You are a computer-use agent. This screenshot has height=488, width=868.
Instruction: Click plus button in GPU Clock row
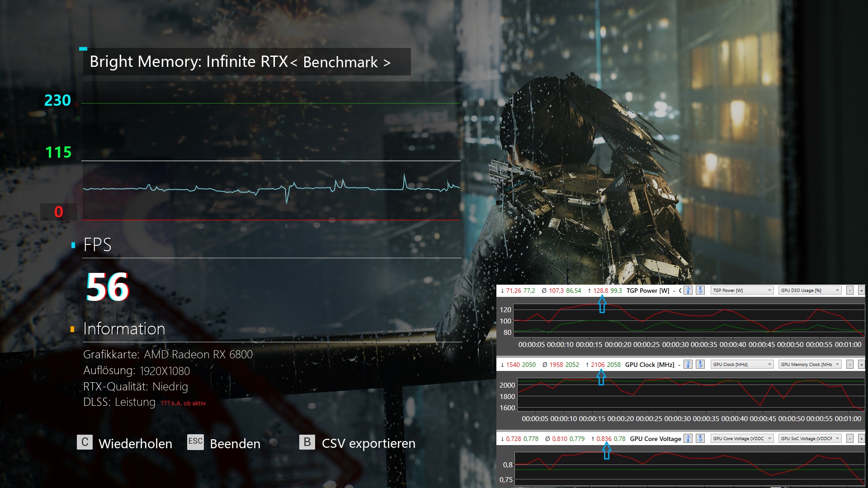point(861,365)
